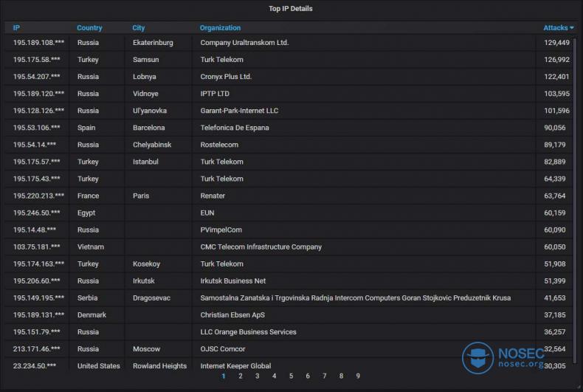Image resolution: width=583 pixels, height=392 pixels.
Task: Click Telefonica De Espana organization cell
Action: 235,128
